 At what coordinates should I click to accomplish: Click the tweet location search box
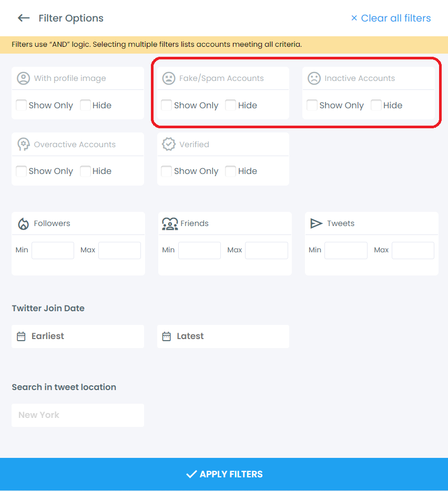pos(77,415)
